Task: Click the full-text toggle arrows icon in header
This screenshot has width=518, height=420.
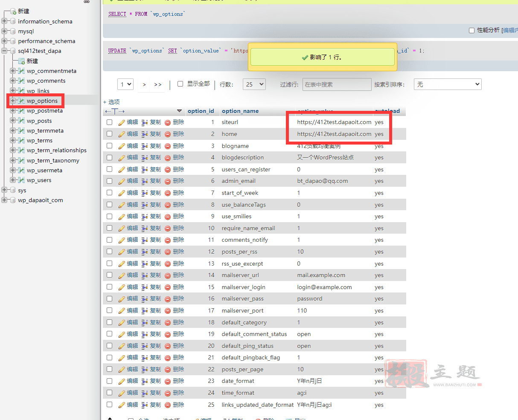Action: click(115, 111)
